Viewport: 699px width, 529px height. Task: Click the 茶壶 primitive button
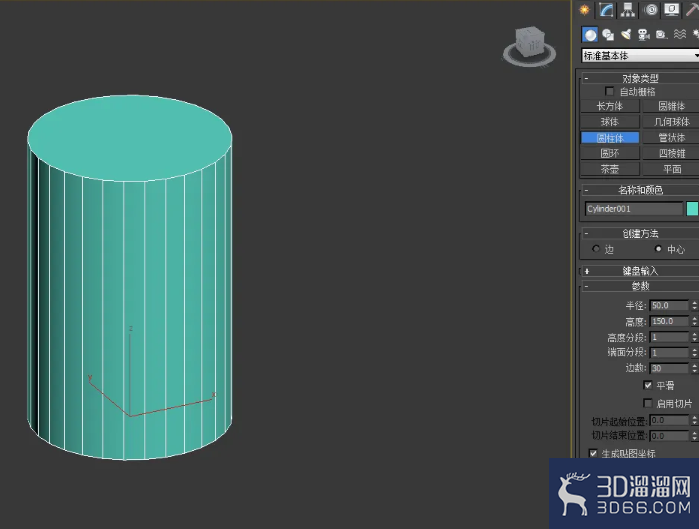click(x=610, y=169)
